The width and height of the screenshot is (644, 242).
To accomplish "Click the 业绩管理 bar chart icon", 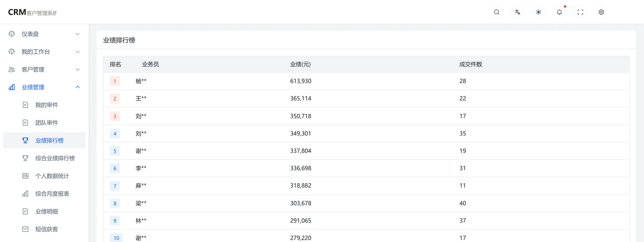I will point(12,87).
